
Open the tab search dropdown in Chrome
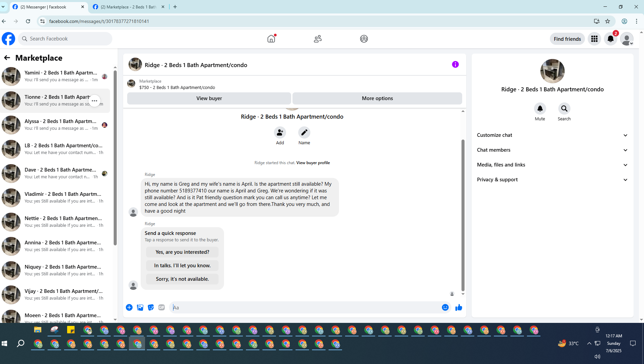3,7
